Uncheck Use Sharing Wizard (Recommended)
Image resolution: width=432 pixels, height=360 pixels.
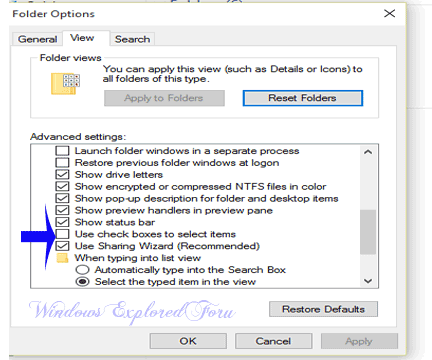(62, 246)
